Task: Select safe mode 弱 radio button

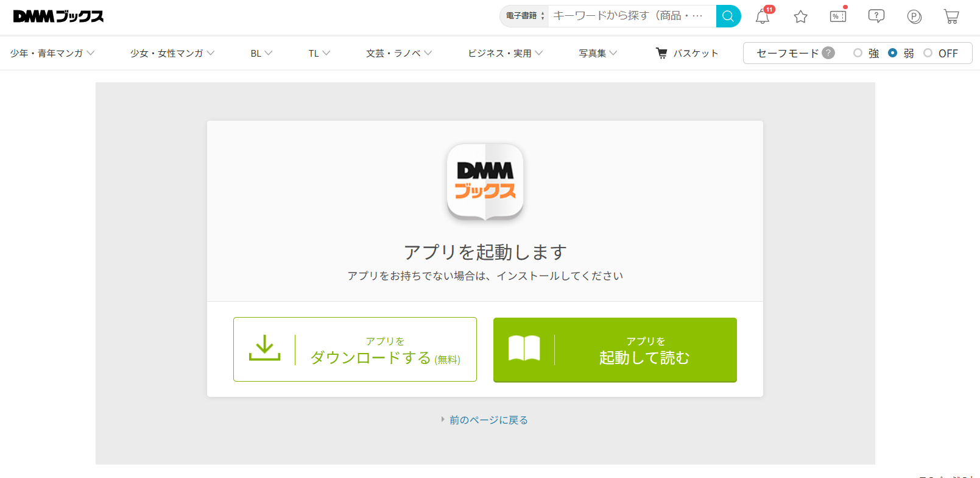Action: (892, 53)
